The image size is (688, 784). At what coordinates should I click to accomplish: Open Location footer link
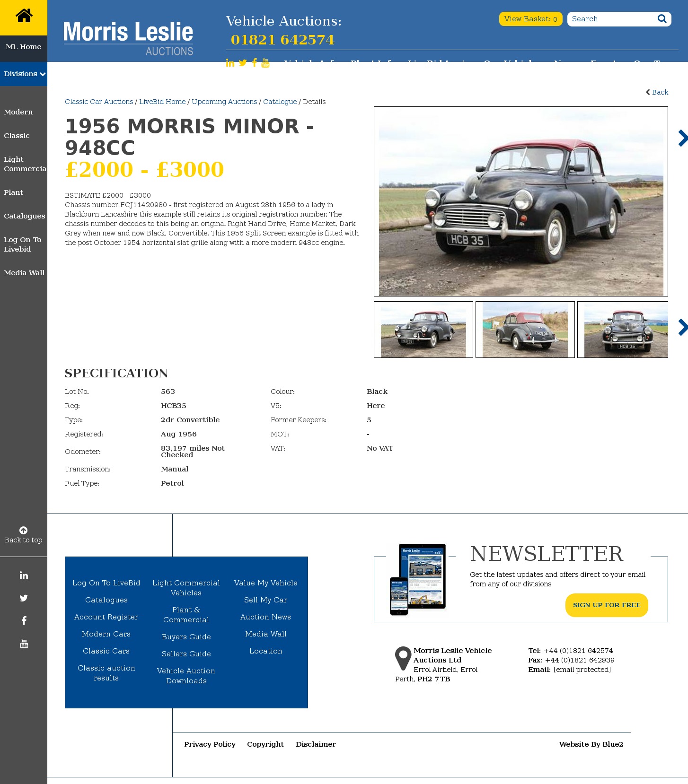pos(266,651)
